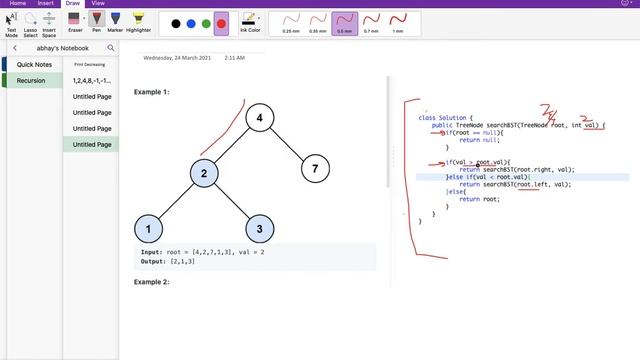Click tree node 7 in the diagram
Screen dimensions: 640x360
[315, 168]
